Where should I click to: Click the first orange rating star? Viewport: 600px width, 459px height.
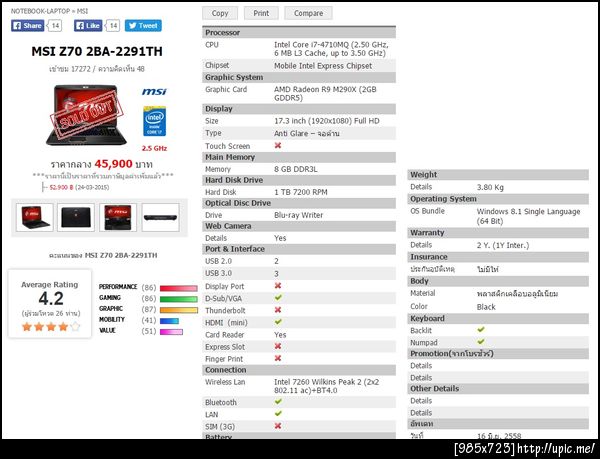coord(27,327)
